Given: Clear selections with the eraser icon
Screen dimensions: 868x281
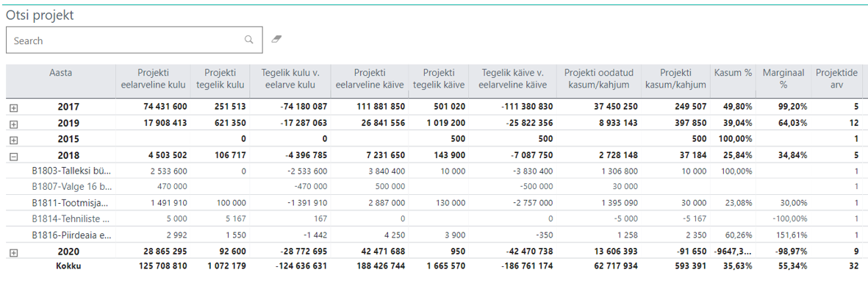Looking at the screenshot, I should (x=277, y=39).
